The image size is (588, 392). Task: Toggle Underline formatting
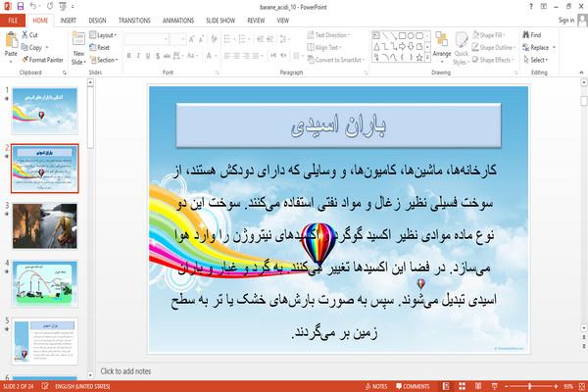point(148,56)
